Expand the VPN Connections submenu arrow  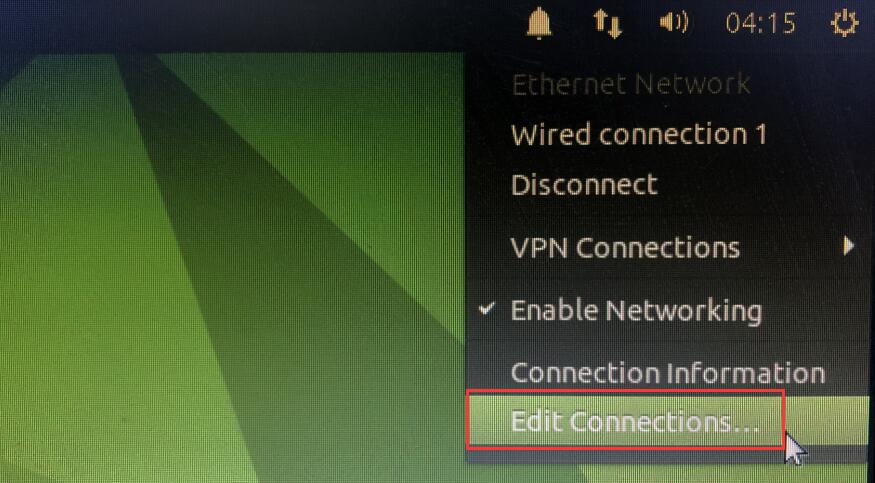848,246
